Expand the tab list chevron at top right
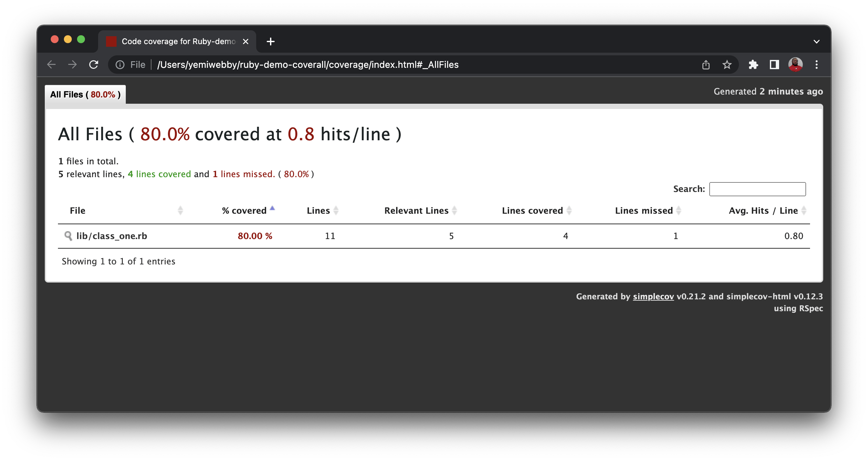 tap(817, 41)
